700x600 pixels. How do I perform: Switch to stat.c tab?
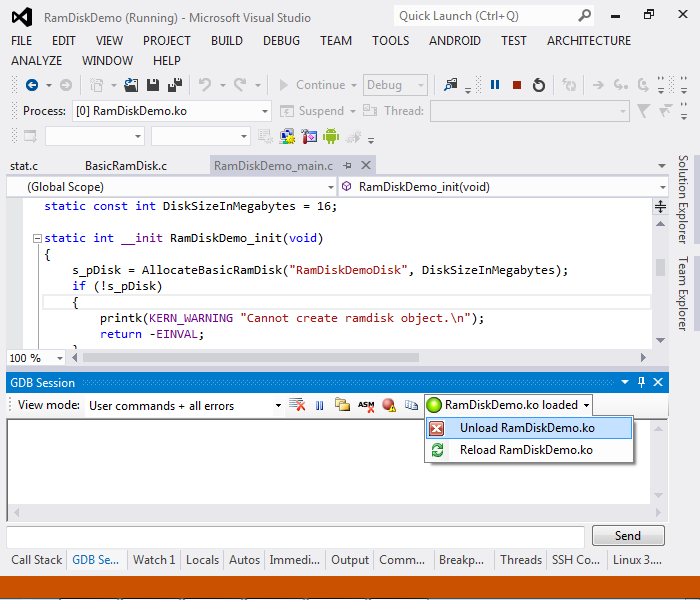tap(24, 166)
